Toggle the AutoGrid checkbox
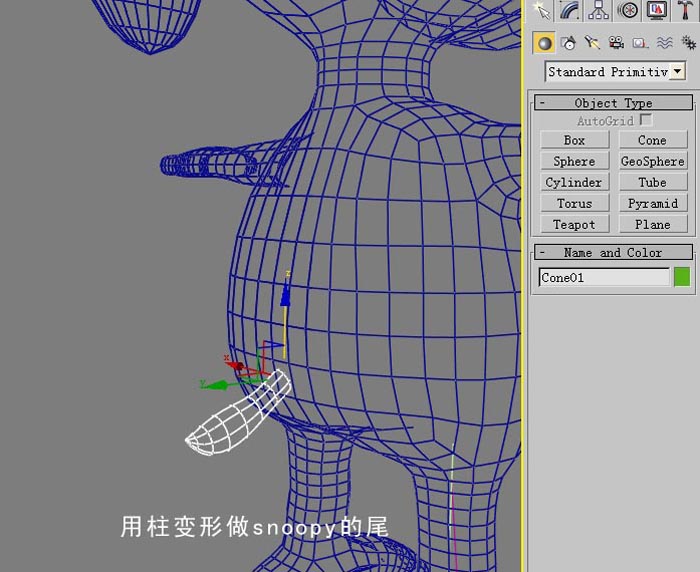Viewport: 700px width, 572px height. click(646, 120)
